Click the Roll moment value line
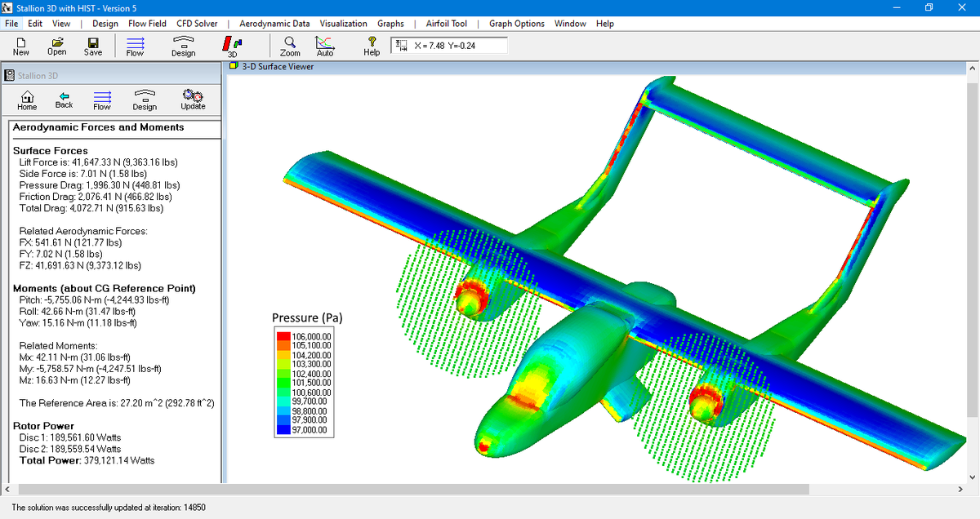 tap(78, 312)
